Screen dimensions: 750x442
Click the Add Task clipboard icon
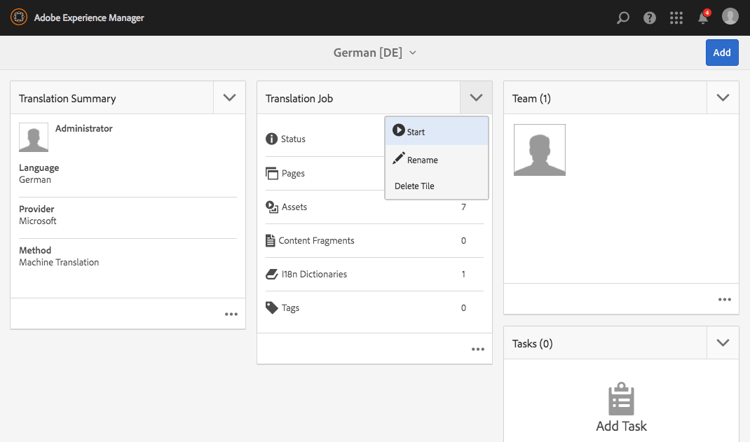(621, 397)
